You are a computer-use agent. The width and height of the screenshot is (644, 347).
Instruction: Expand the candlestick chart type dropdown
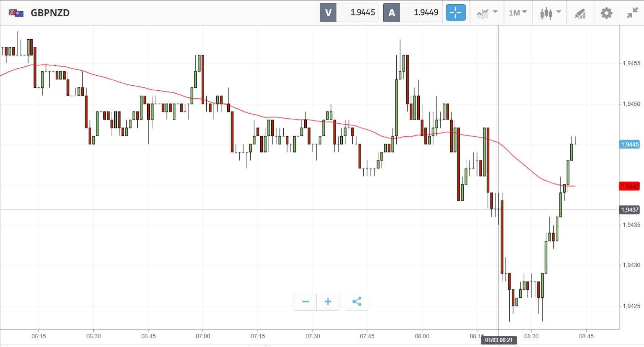click(x=550, y=13)
